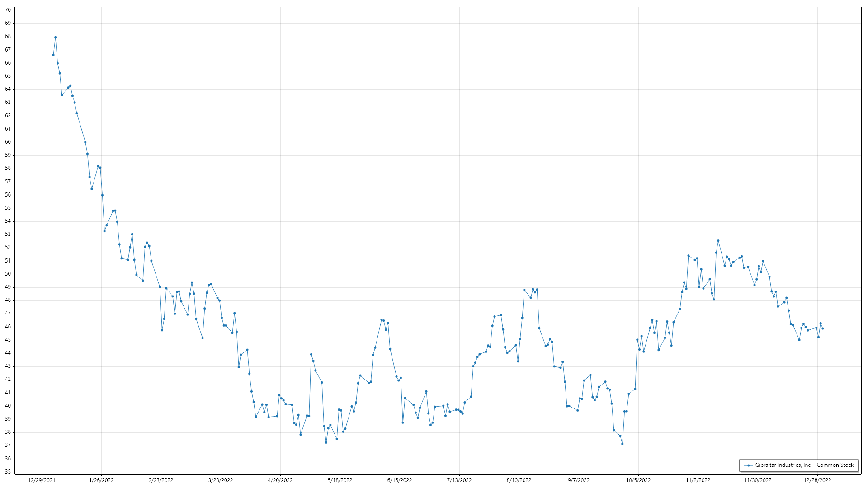
Task: Select the 12/28/2022 date tick label
Action: (817, 480)
